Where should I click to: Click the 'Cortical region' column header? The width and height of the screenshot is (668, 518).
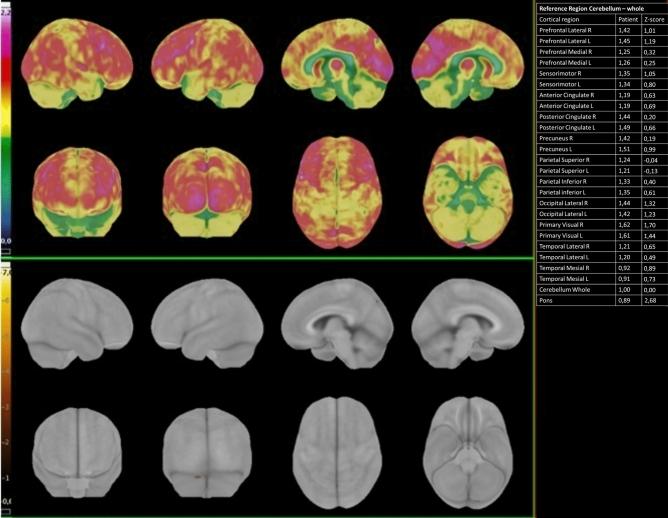point(559,20)
